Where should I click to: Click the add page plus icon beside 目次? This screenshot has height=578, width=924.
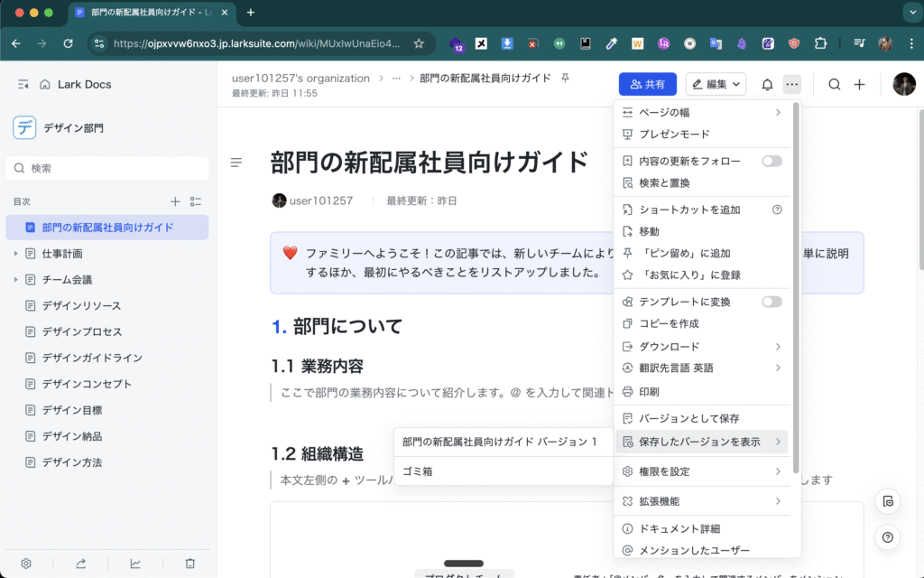tap(176, 201)
